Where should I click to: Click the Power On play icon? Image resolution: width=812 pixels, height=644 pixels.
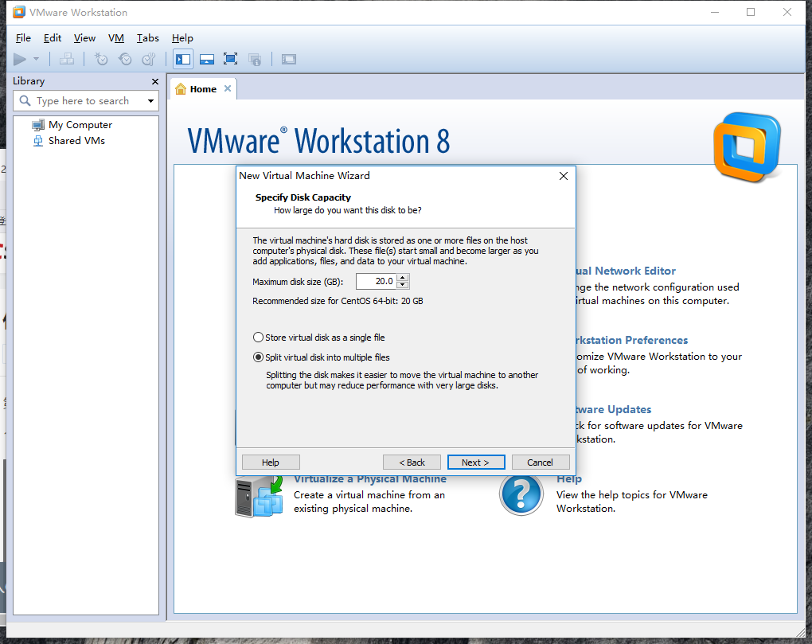tap(20, 60)
